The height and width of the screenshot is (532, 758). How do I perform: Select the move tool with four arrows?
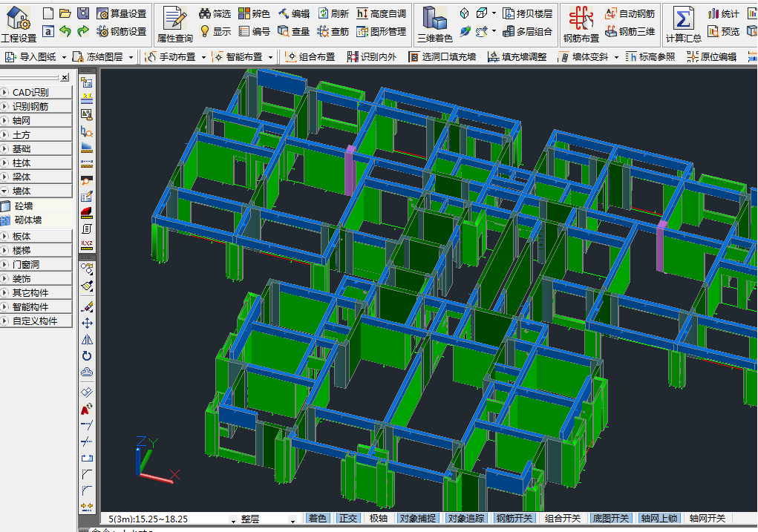tap(87, 324)
